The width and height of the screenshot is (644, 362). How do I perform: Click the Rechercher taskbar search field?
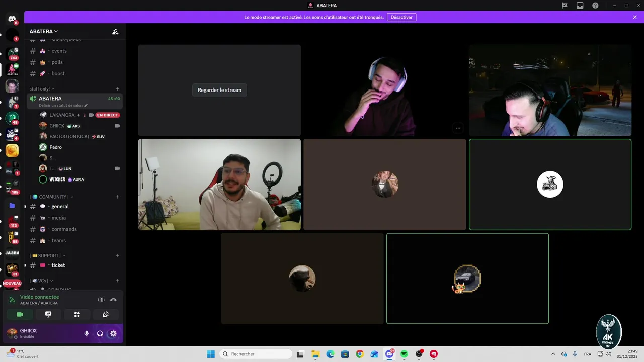[x=256, y=354]
